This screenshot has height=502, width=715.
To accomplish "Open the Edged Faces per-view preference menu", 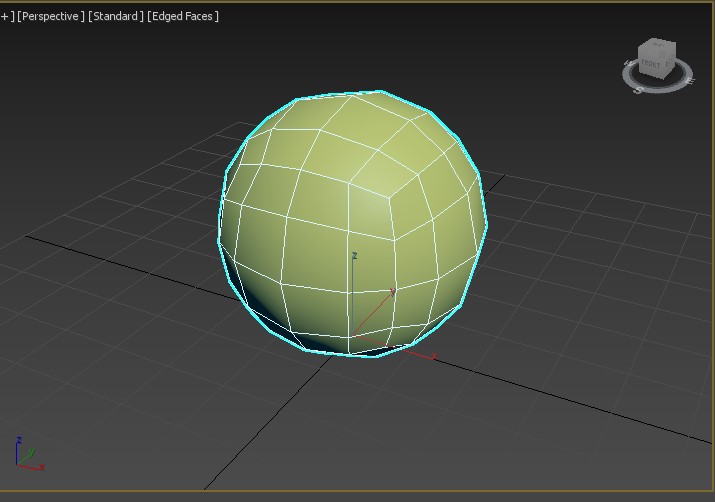I will [x=183, y=16].
